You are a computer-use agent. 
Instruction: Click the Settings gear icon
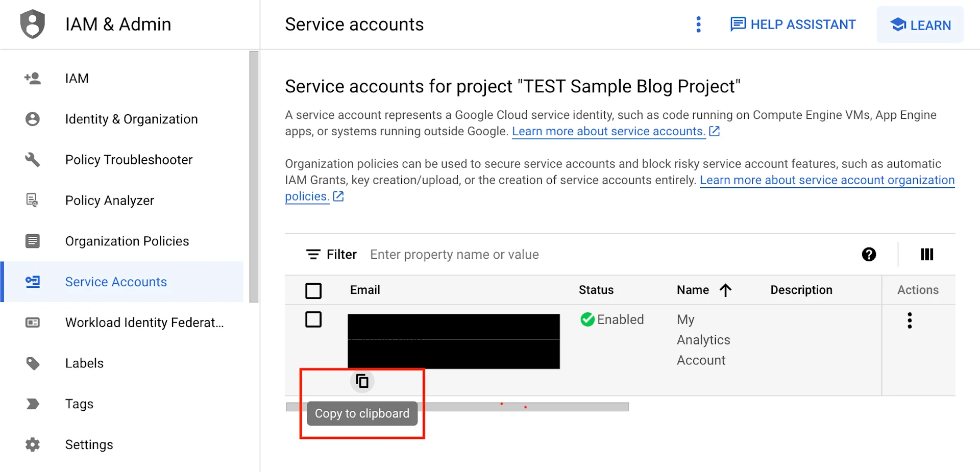coord(33,444)
